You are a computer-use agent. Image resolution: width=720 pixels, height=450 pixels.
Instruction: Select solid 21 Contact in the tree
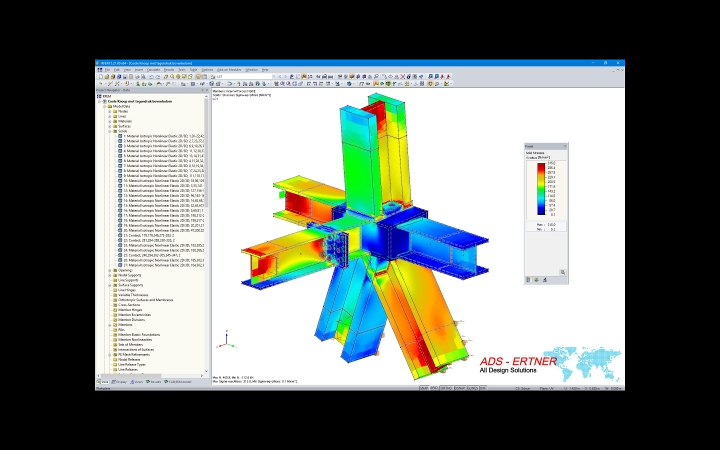coord(148,235)
